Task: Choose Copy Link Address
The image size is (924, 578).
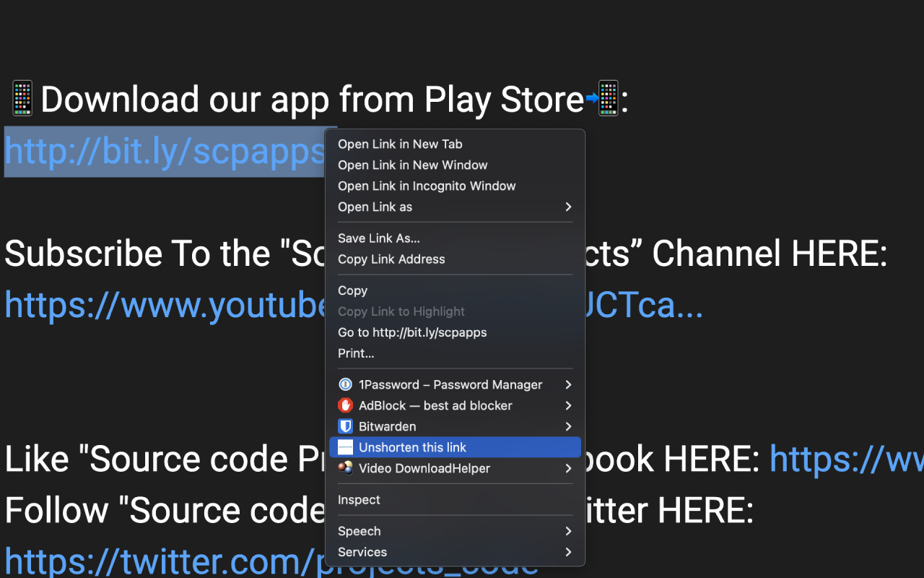Action: pyautogui.click(x=455, y=259)
